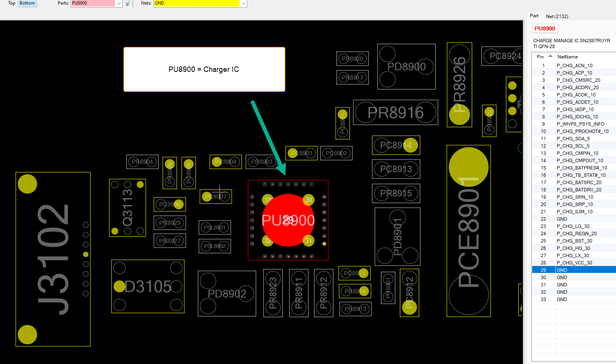Click GND pad 31 on PU8900
The height and width of the screenshot is (364, 616).
(308, 241)
